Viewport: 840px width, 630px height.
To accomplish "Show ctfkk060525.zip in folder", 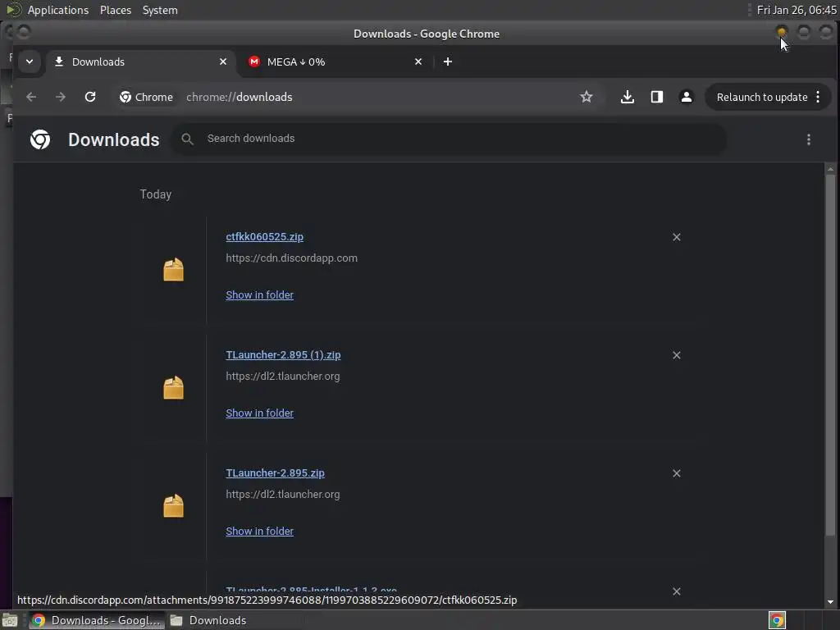I will point(260,295).
